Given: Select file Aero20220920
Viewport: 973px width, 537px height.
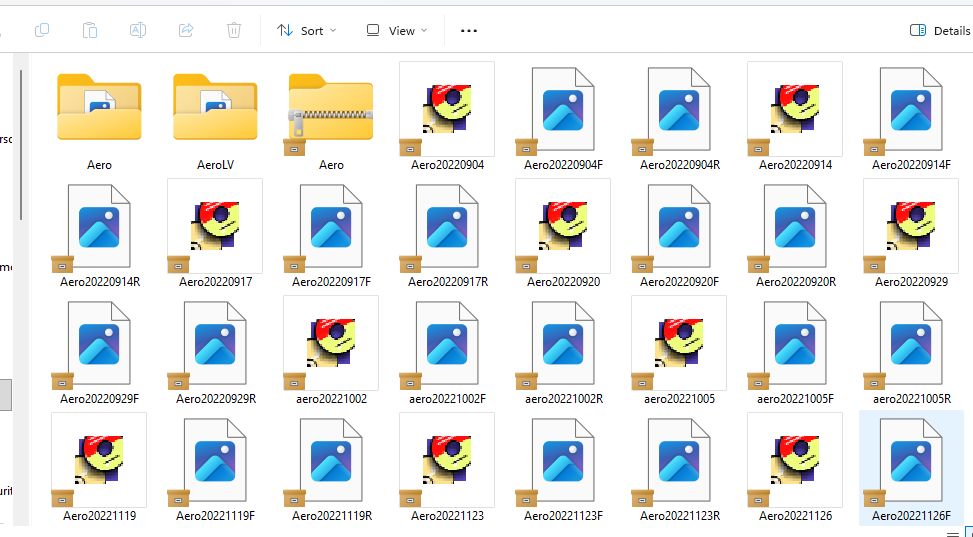Looking at the screenshot, I should click(563, 235).
